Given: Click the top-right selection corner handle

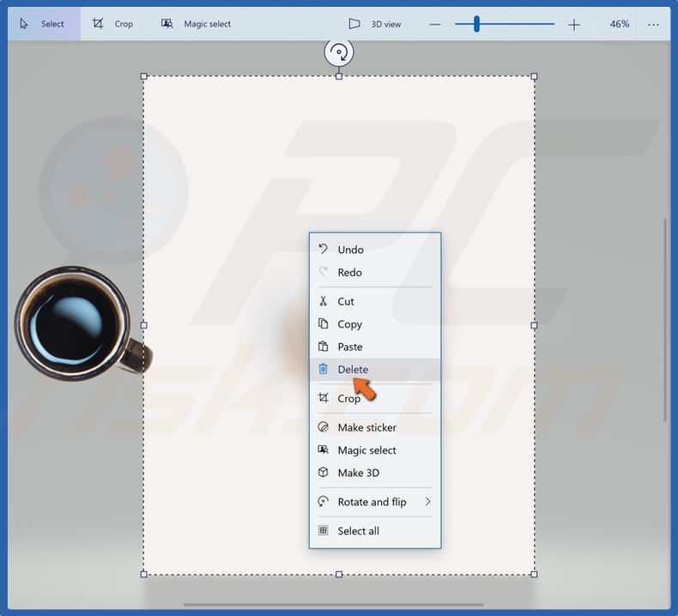Looking at the screenshot, I should point(534,76).
